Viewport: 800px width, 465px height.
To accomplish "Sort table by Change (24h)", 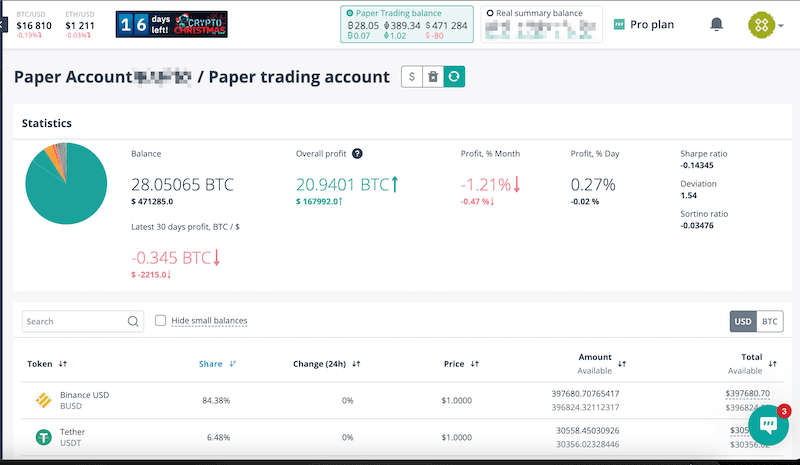I will [x=327, y=364].
